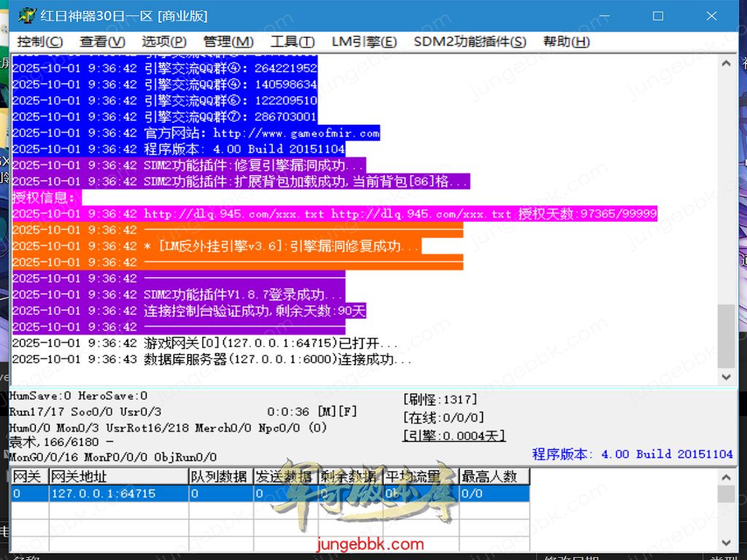This screenshot has width=747, height=560.
Task: Open the SDM2功能插件(S) menu
Action: (x=470, y=42)
